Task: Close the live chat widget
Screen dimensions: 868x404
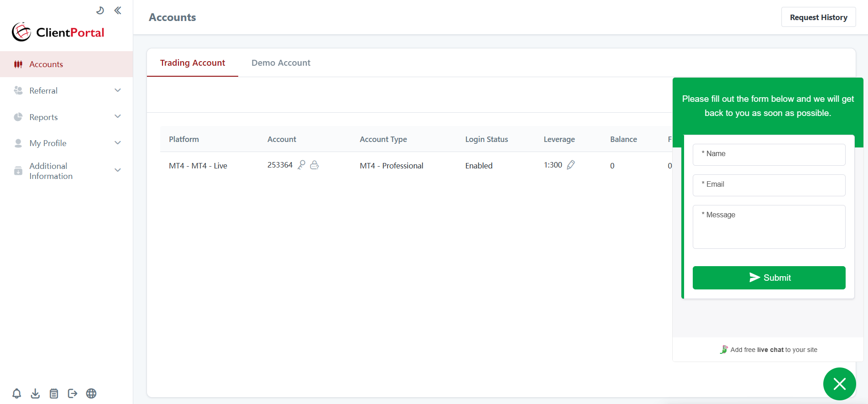Action: (x=839, y=384)
